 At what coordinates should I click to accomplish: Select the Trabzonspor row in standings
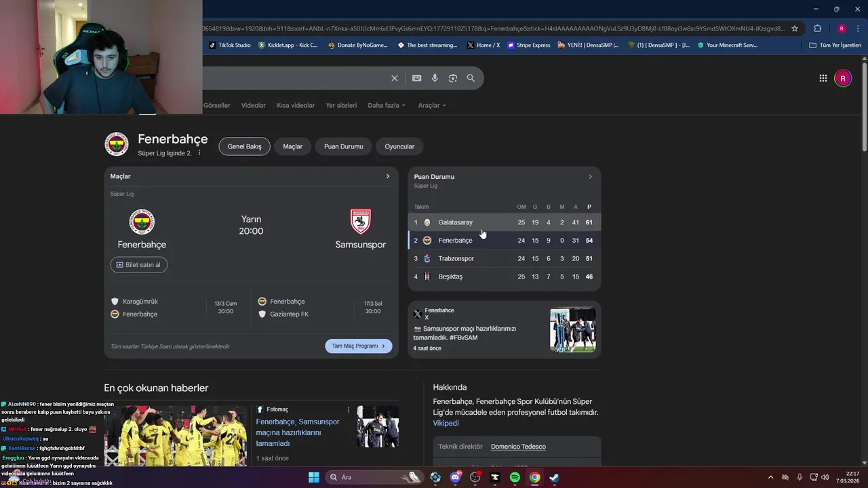(505, 258)
